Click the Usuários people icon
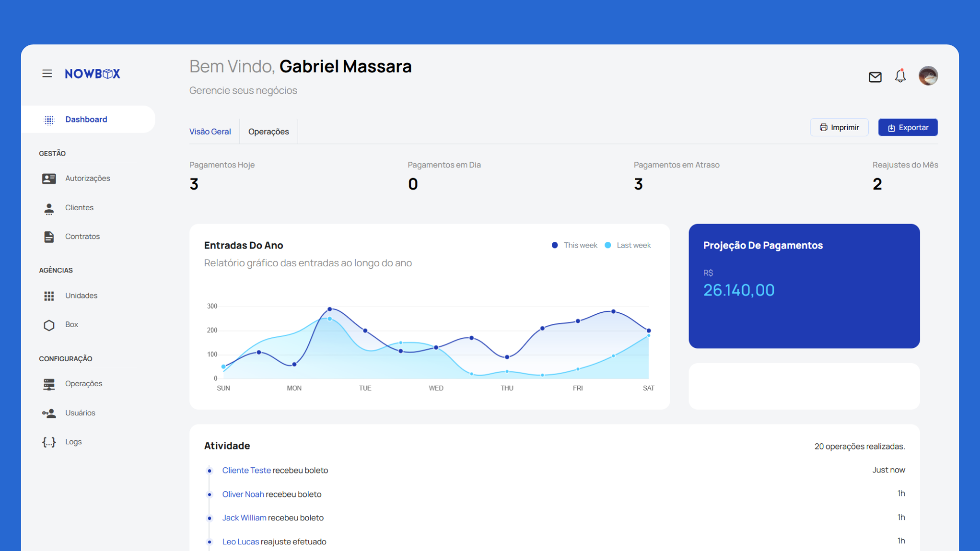The height and width of the screenshot is (551, 980). pos(49,413)
